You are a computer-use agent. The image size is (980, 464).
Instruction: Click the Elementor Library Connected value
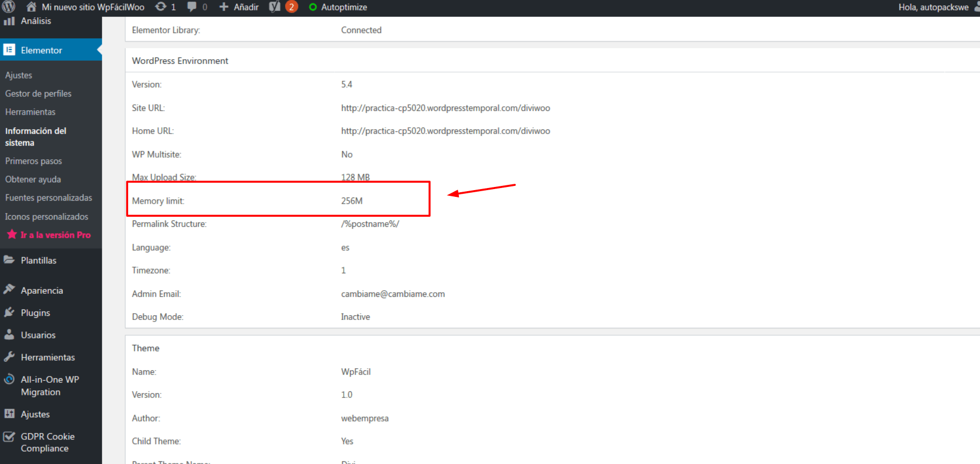[361, 30]
